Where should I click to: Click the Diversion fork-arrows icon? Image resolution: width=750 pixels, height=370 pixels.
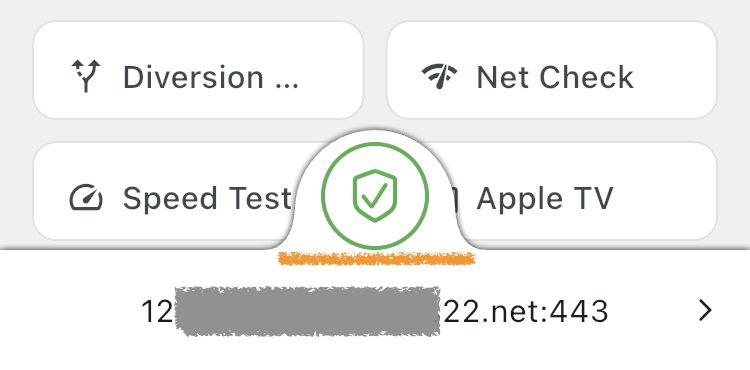[x=86, y=76]
